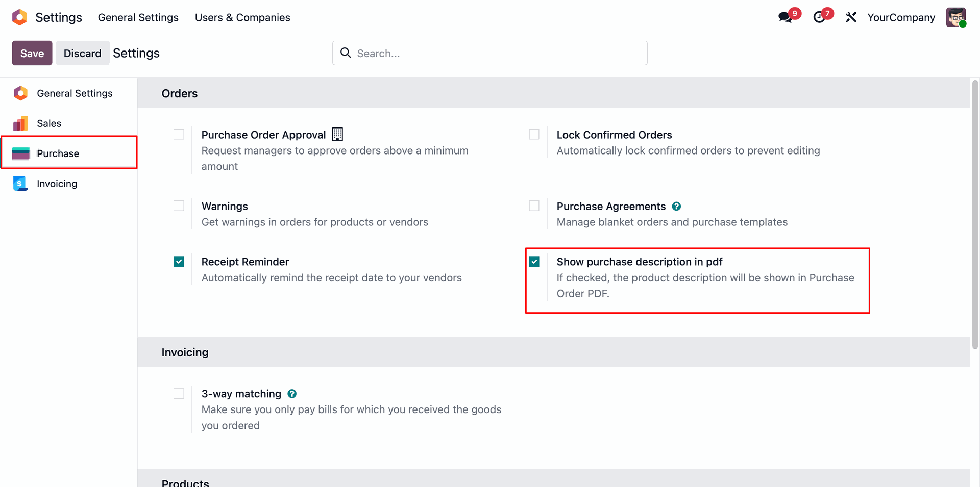Disable Show purchase description in pdf
Screen dimensions: 980x487
[x=534, y=262]
